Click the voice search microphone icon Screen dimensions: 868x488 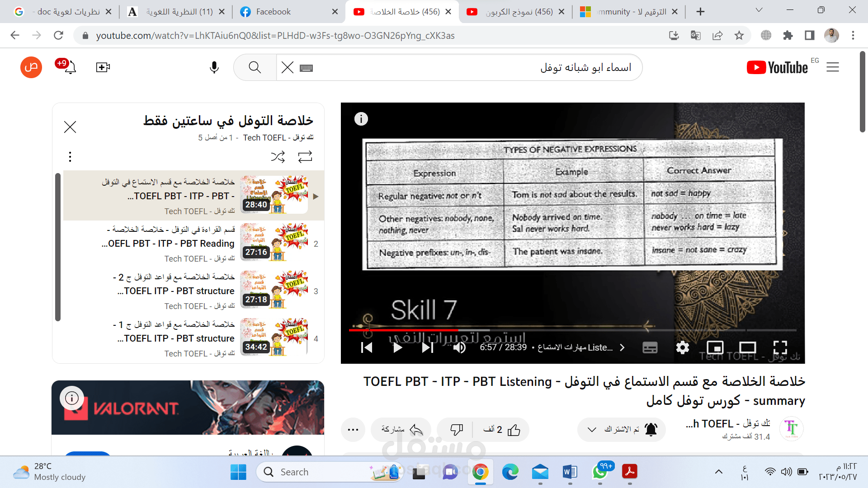tap(214, 68)
